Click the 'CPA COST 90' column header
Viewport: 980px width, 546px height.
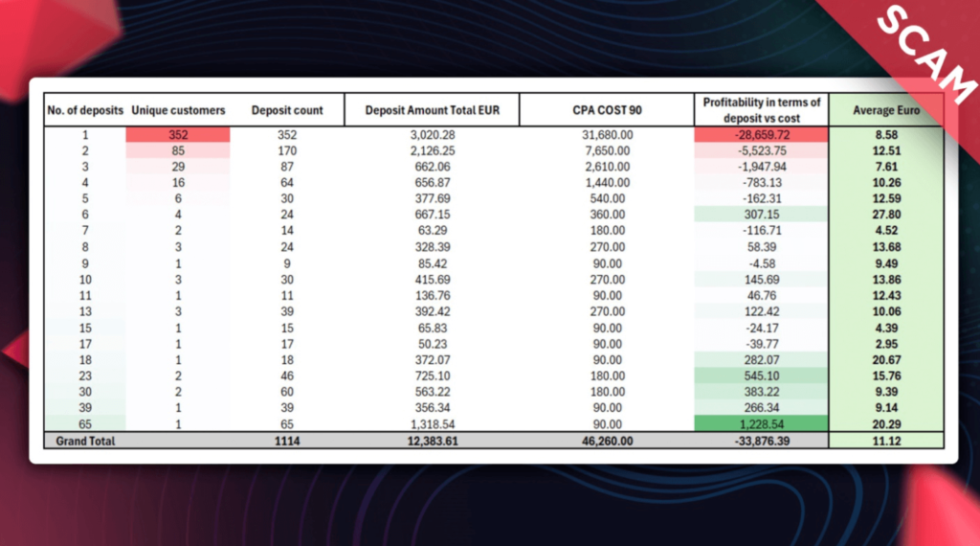point(607,110)
